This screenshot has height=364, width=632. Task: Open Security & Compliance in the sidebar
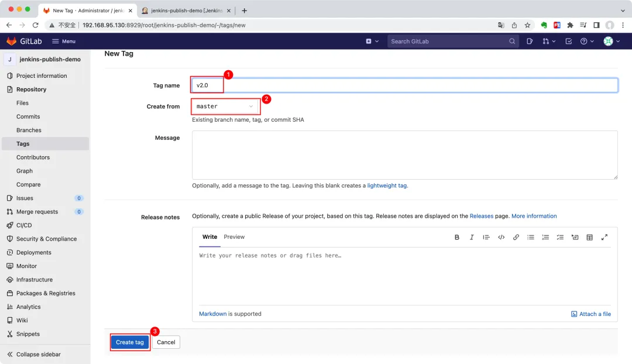[45, 239]
